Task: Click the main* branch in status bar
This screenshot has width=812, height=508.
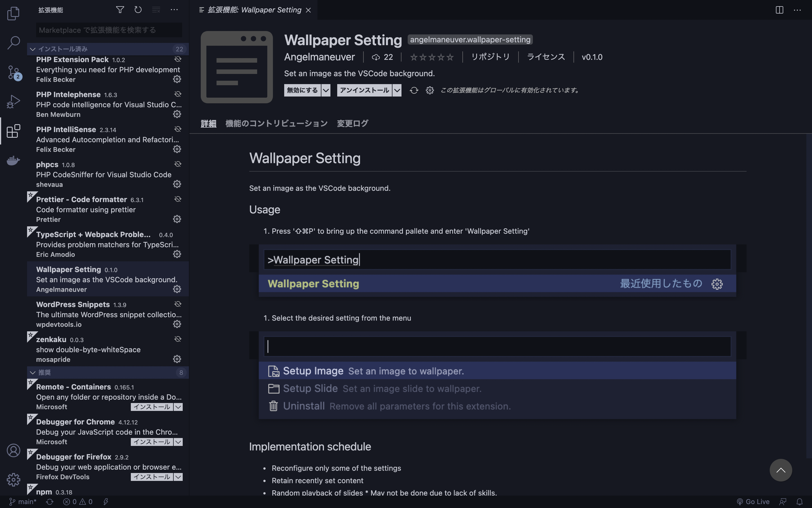Action: [23, 502]
